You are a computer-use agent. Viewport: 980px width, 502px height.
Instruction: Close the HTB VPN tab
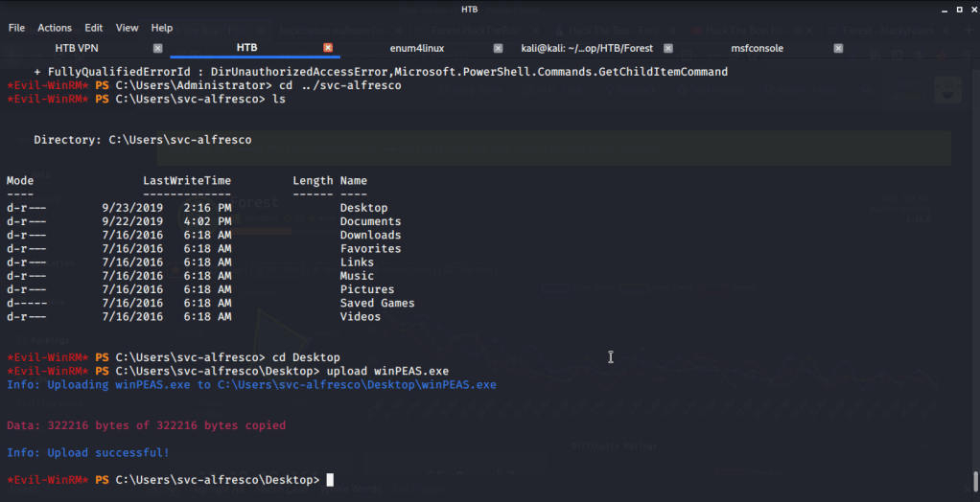[158, 48]
